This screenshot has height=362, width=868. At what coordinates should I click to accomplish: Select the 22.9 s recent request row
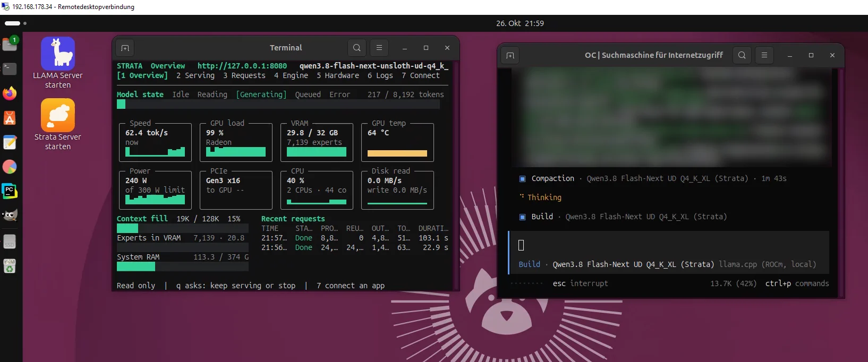pos(355,247)
